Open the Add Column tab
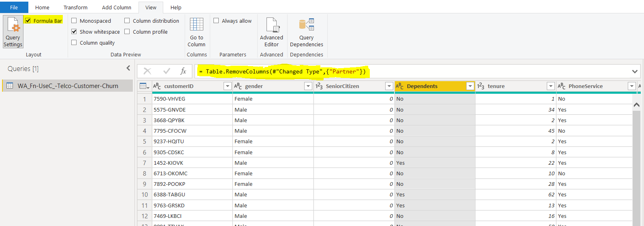Image resolution: width=644 pixels, height=226 pixels. click(117, 7)
